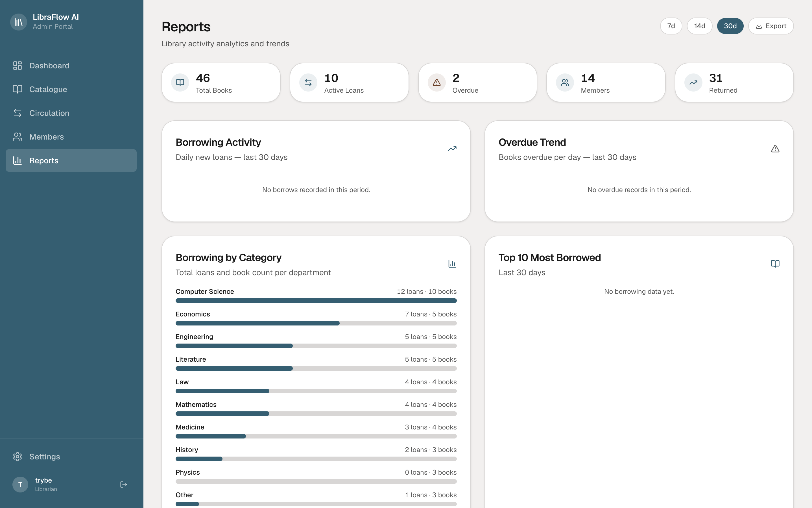The width and height of the screenshot is (812, 508).
Task: Click the trybe user avatar
Action: (20, 485)
